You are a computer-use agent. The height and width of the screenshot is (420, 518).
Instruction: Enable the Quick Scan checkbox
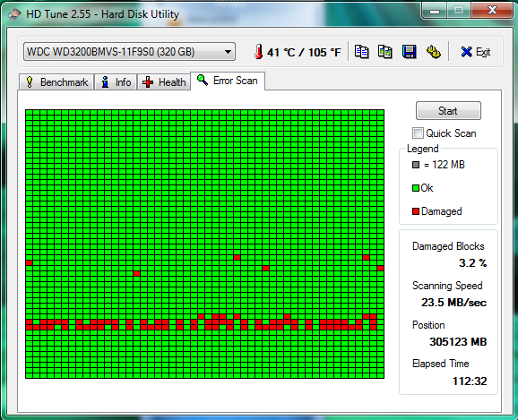[418, 133]
